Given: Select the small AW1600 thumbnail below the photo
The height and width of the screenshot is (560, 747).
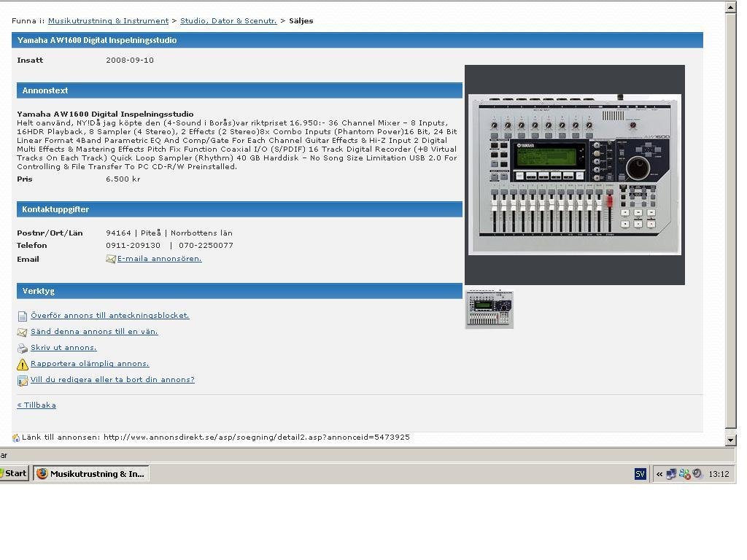Looking at the screenshot, I should tap(489, 309).
